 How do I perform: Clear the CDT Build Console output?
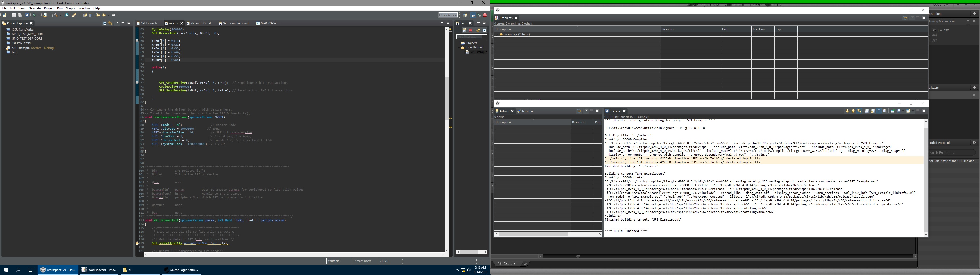pyautogui.click(x=884, y=111)
